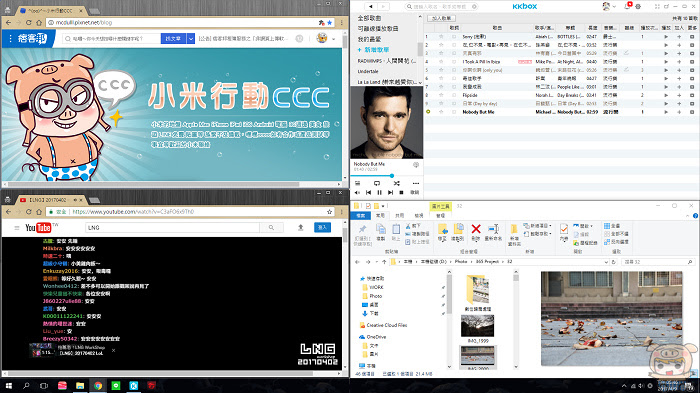Click YouTube search magnifier button
Image resolution: width=700 pixels, height=393 pixels.
[271, 227]
